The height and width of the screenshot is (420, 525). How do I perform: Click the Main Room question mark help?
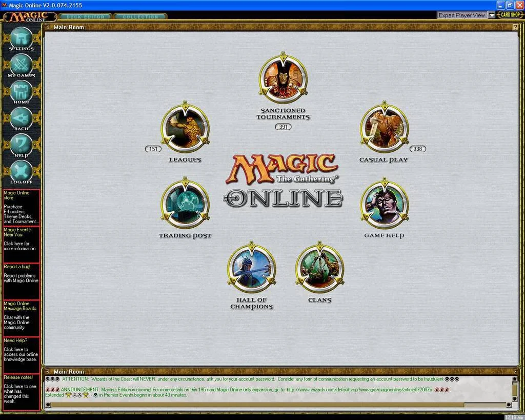coord(515,27)
